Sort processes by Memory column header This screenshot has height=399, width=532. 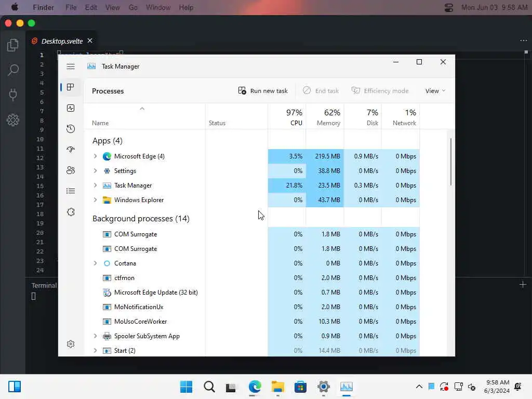[x=325, y=117]
